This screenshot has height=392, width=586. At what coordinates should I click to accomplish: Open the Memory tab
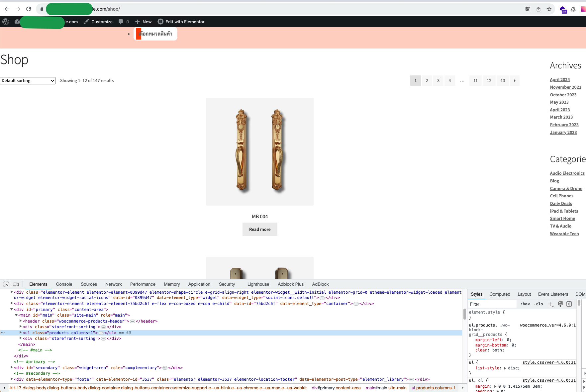click(172, 284)
